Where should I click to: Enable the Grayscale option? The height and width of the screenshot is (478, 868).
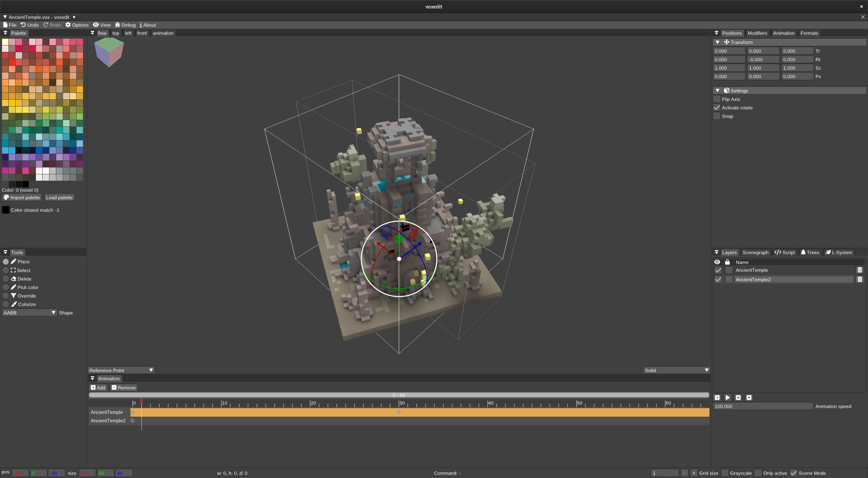[725, 473]
